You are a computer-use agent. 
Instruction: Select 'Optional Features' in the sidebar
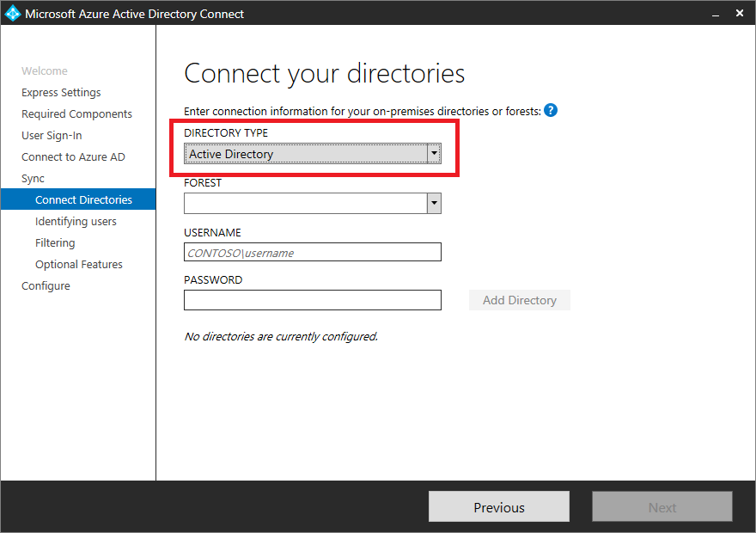pos(77,264)
